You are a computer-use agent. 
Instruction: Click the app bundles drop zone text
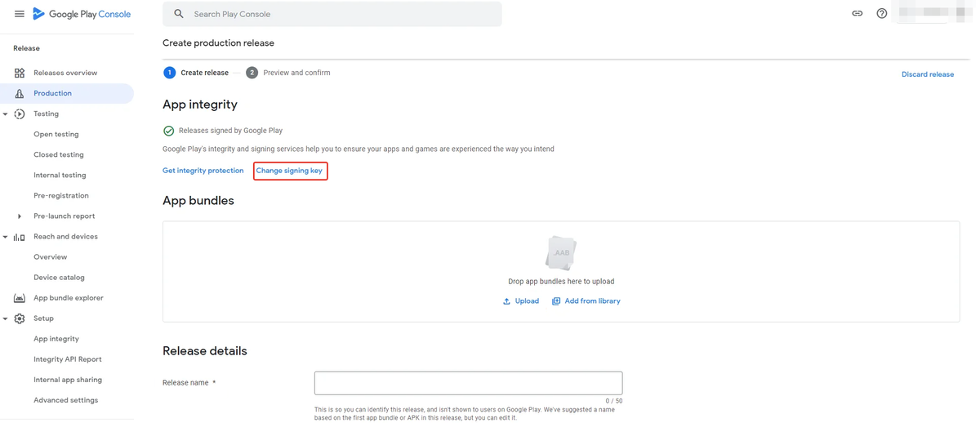click(x=561, y=281)
